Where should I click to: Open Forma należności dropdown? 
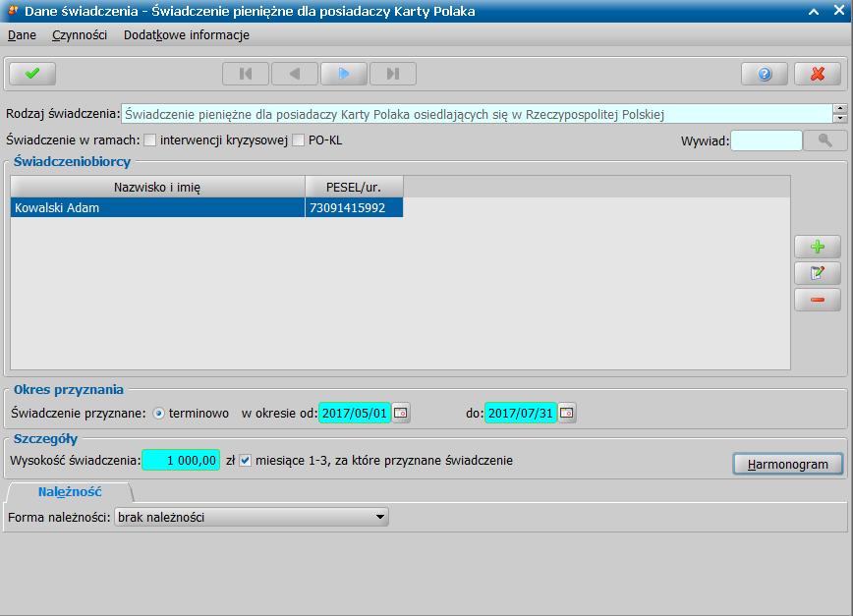[x=252, y=517]
